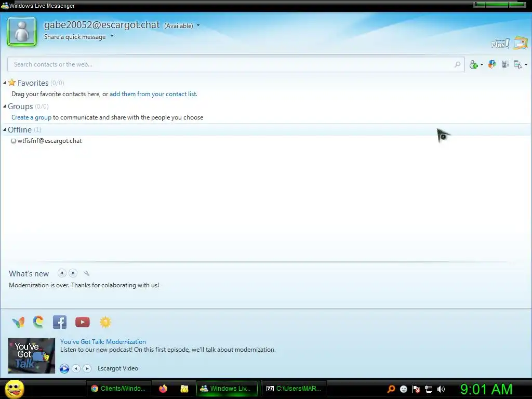Screen dimensions: 532x399
Task: Click the You've Got Talk thumbnail
Action: coord(32,356)
